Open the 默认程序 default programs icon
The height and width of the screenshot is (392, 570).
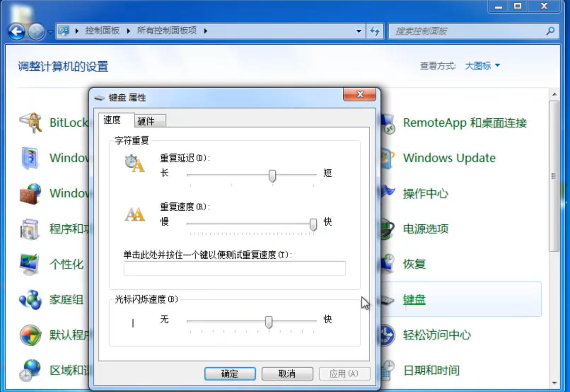[31, 335]
